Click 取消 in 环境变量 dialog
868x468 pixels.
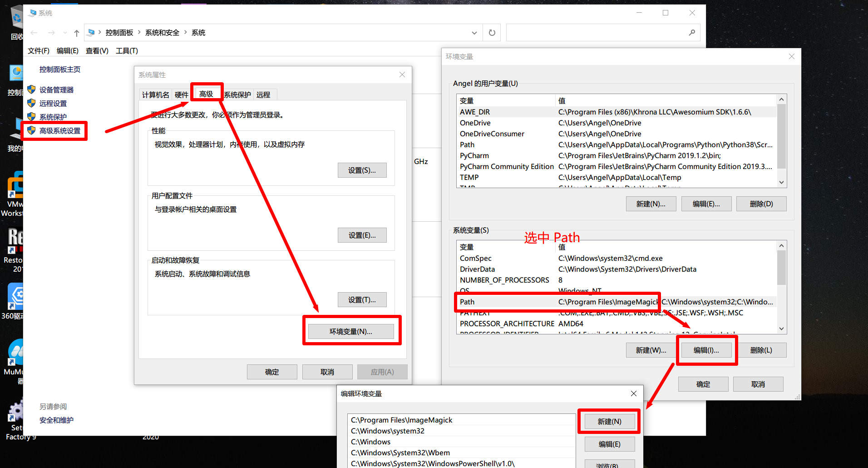[758, 384]
